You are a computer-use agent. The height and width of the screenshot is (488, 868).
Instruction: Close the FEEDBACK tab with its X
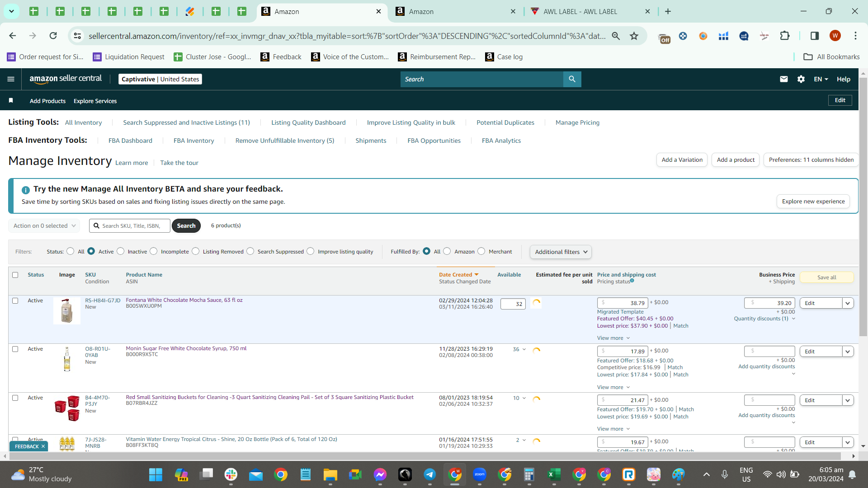tap(43, 446)
